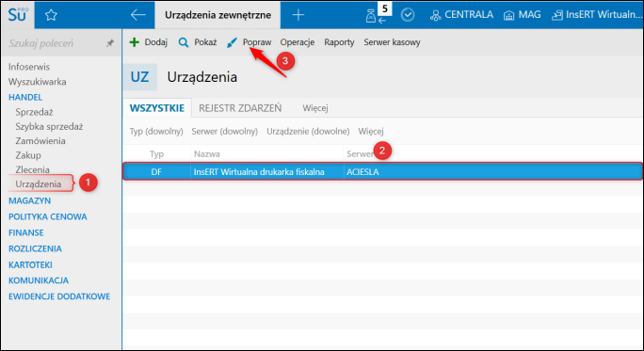This screenshot has height=351, width=644.
Task: Open Wyszukiwarka in the sidebar
Action: [37, 82]
